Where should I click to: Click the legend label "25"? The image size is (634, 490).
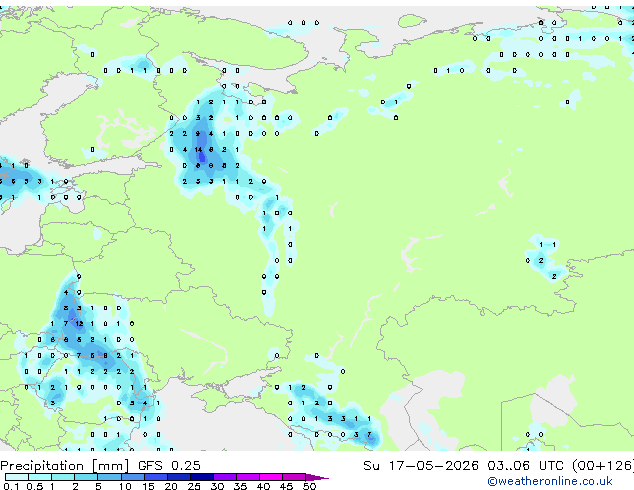(x=194, y=486)
